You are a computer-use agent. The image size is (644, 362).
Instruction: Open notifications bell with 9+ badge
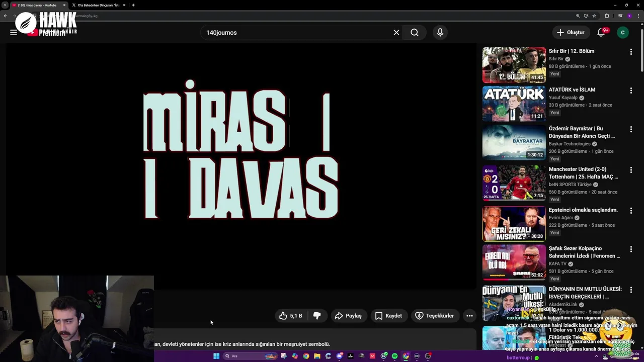[602, 32]
